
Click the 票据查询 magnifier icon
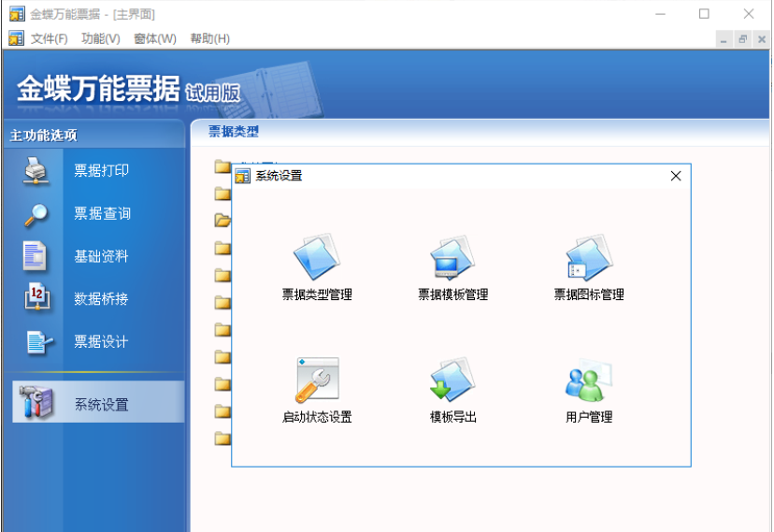[36, 214]
